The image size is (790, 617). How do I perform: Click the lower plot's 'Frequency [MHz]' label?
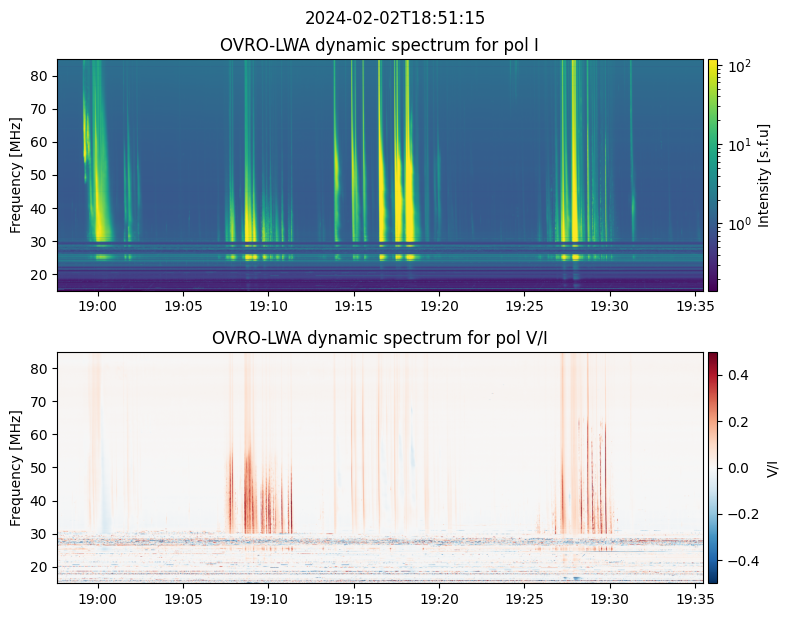(x=16, y=467)
